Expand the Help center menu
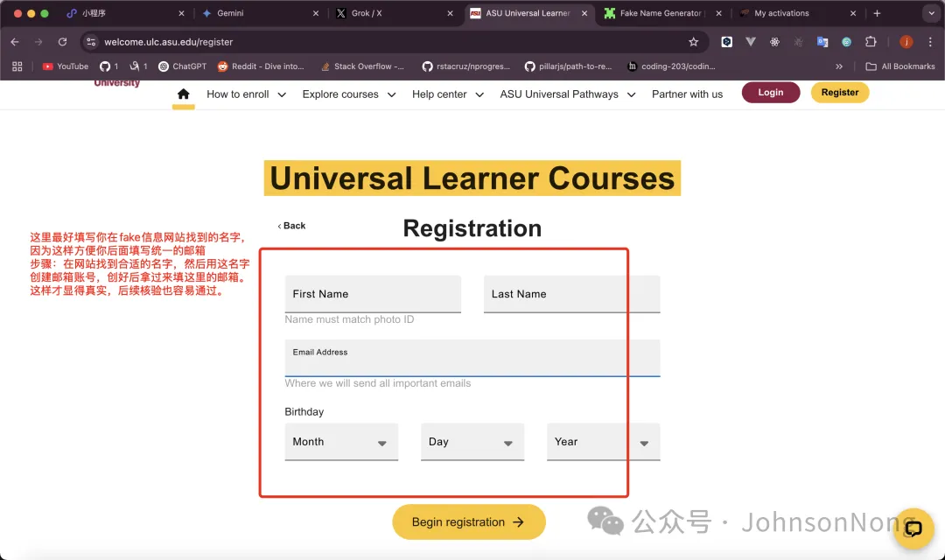Viewport: 945px width, 560px height. (x=448, y=94)
